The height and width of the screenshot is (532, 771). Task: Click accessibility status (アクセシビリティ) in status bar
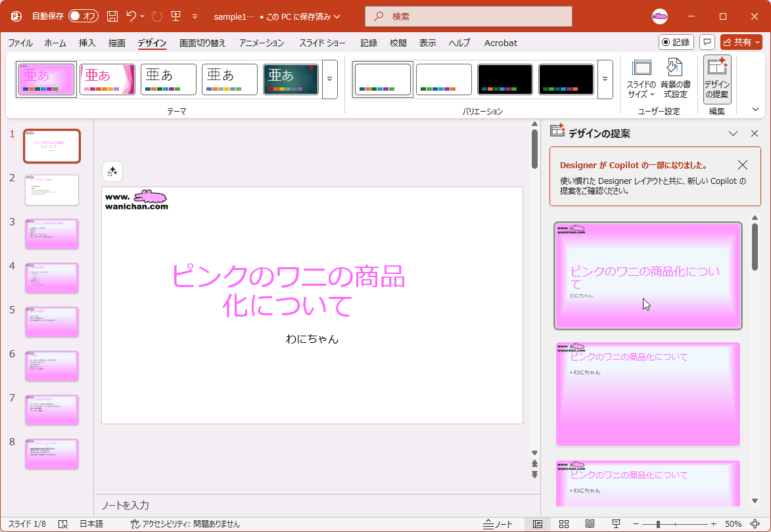click(185, 524)
